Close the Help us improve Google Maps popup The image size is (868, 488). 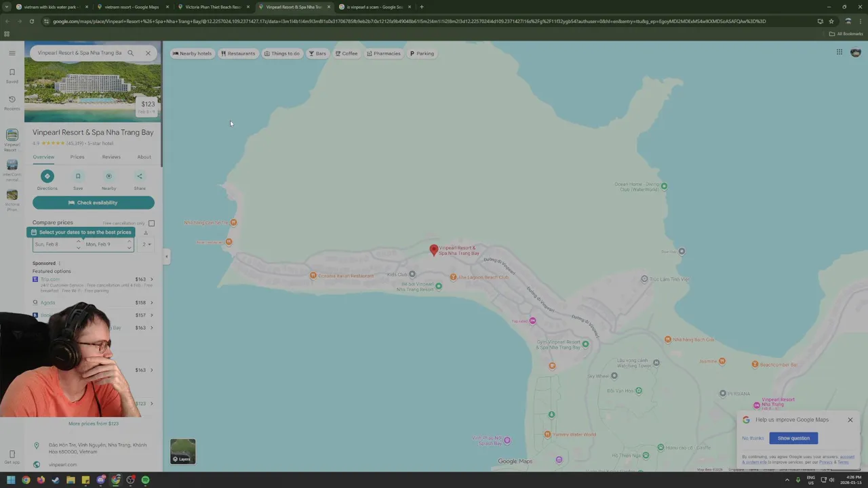(x=850, y=420)
